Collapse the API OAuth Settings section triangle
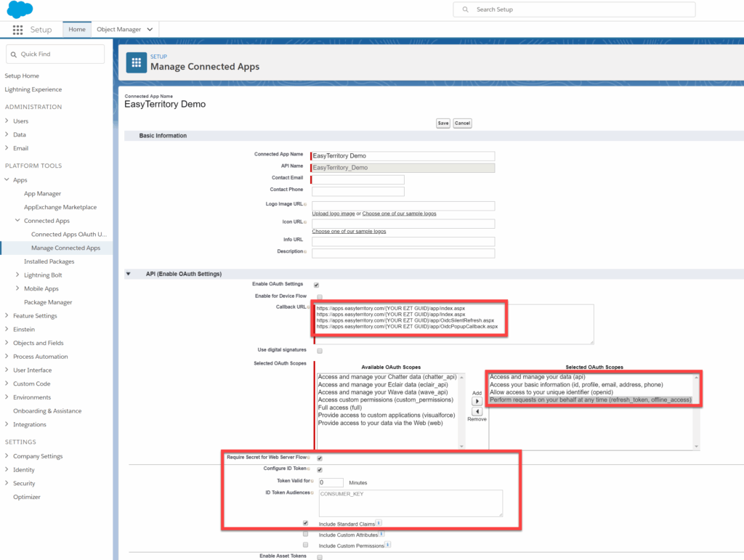Viewport: 744px width, 560px height. 128,275
